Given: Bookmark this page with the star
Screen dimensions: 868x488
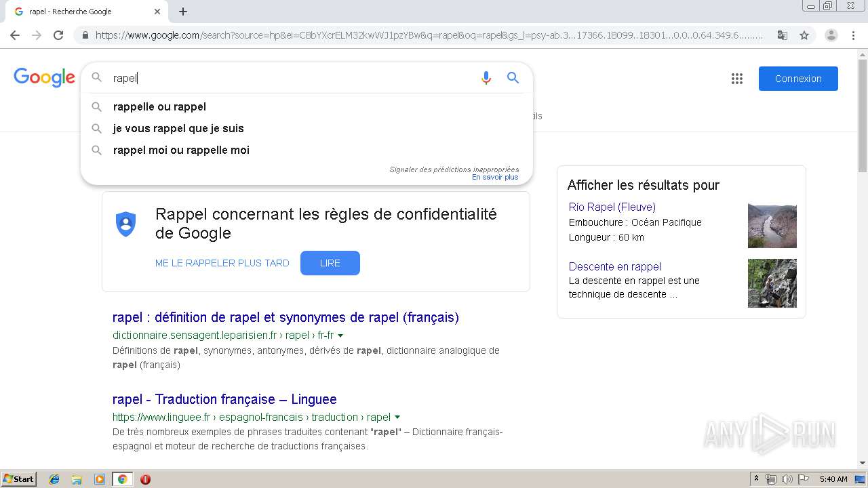Looking at the screenshot, I should [x=804, y=35].
